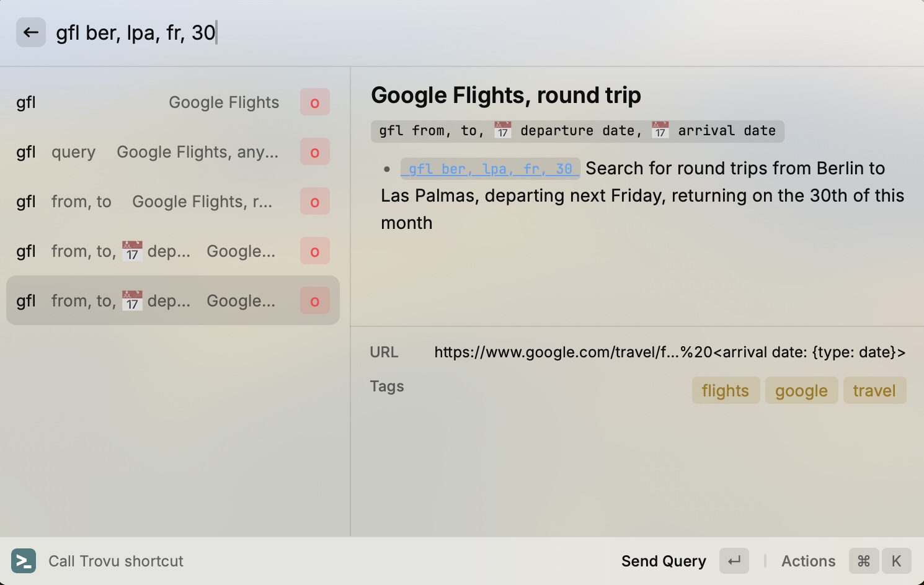
Task: Click the Trovu terminal icon at bottom left
Action: (x=24, y=561)
